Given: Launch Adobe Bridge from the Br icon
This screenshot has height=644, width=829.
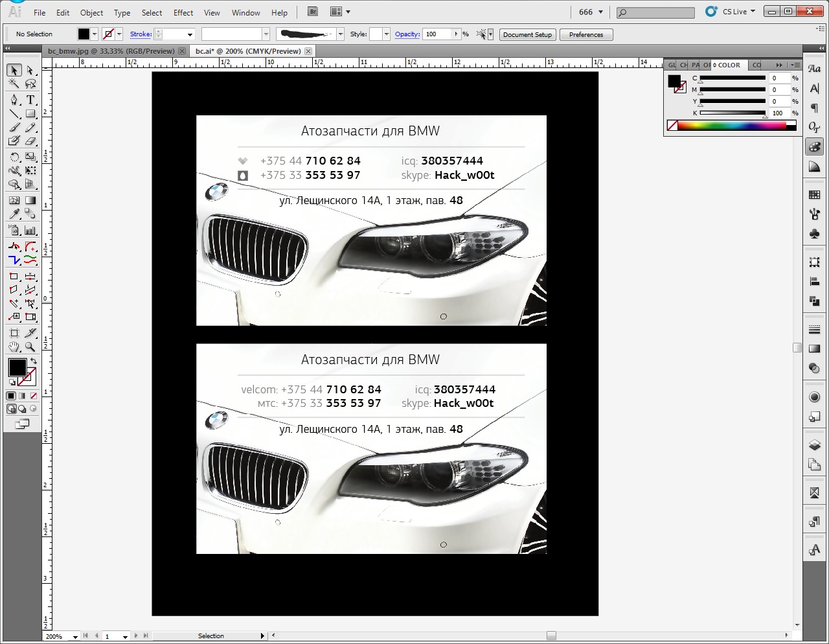Looking at the screenshot, I should pyautogui.click(x=313, y=12).
